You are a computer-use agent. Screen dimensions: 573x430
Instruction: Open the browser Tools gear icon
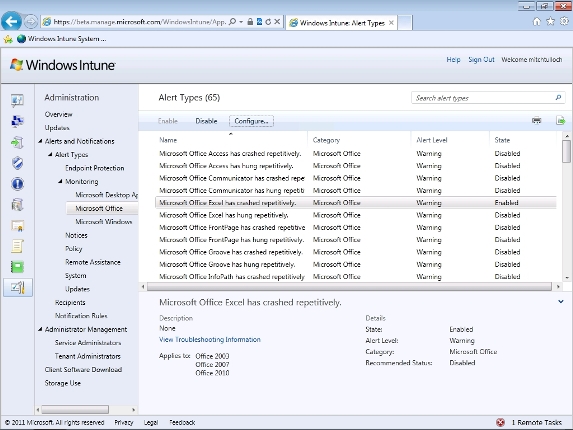click(x=564, y=22)
